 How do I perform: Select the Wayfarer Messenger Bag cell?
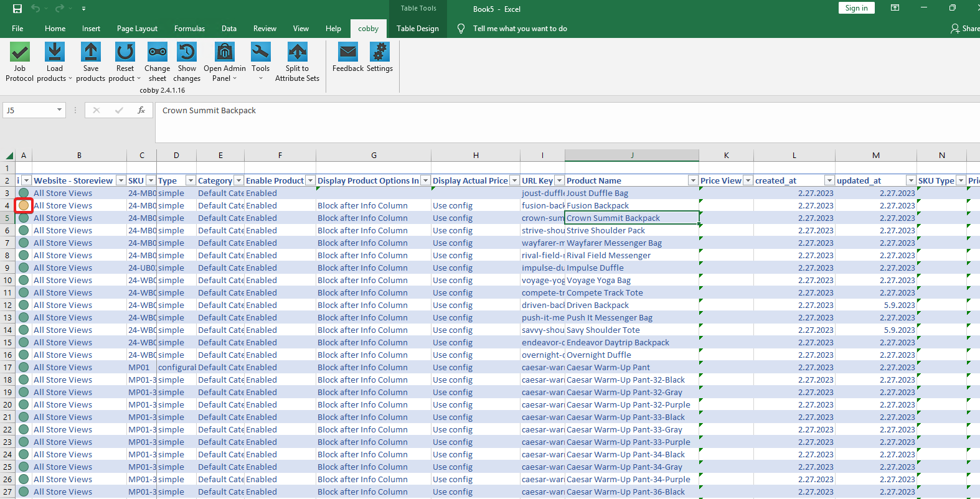click(x=632, y=243)
